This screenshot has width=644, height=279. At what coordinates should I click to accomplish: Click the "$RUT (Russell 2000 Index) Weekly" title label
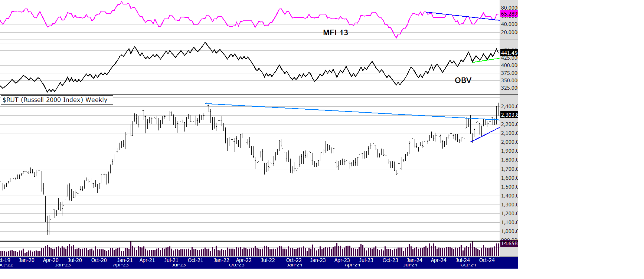57,100
